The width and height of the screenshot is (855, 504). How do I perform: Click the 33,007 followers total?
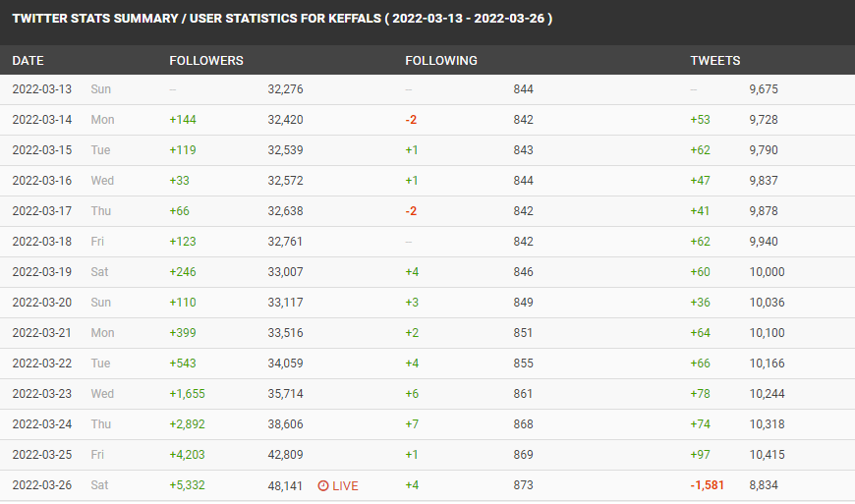(285, 272)
